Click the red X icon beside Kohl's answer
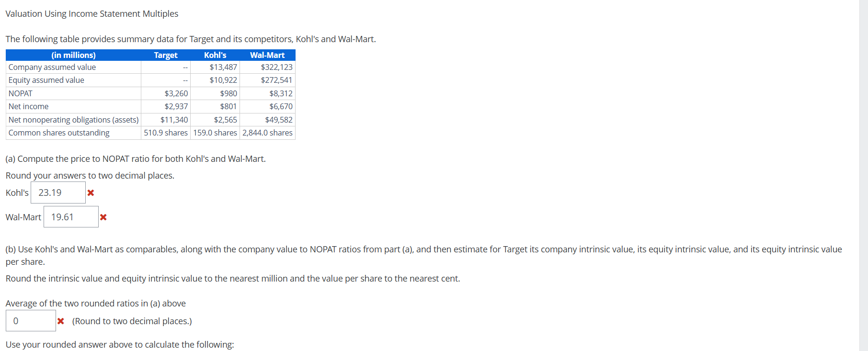 tap(91, 193)
